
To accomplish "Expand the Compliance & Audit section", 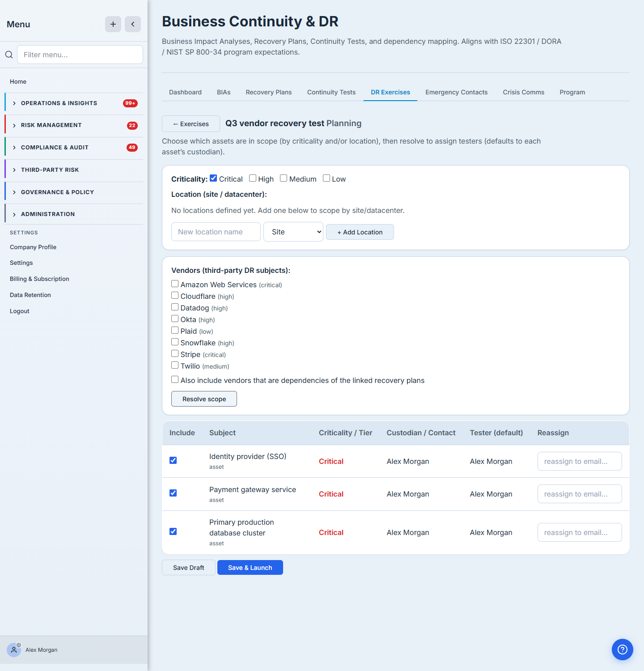I will click(x=74, y=148).
